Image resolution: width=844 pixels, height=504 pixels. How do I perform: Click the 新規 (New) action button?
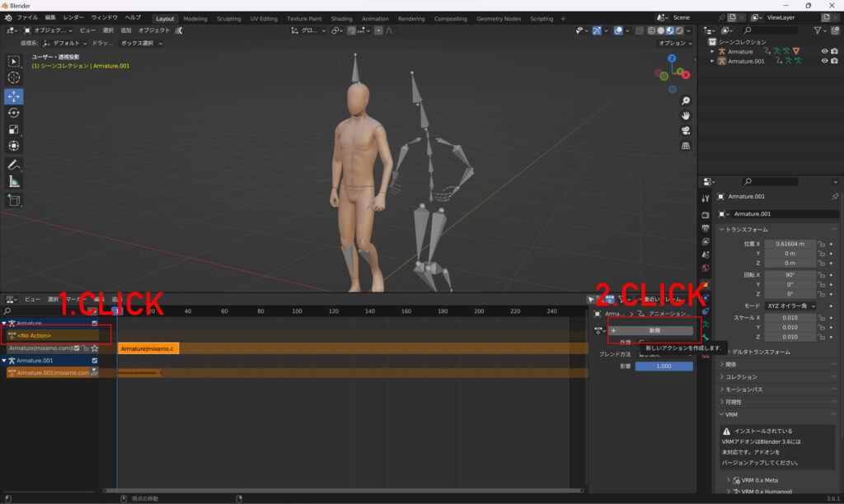pyautogui.click(x=654, y=330)
